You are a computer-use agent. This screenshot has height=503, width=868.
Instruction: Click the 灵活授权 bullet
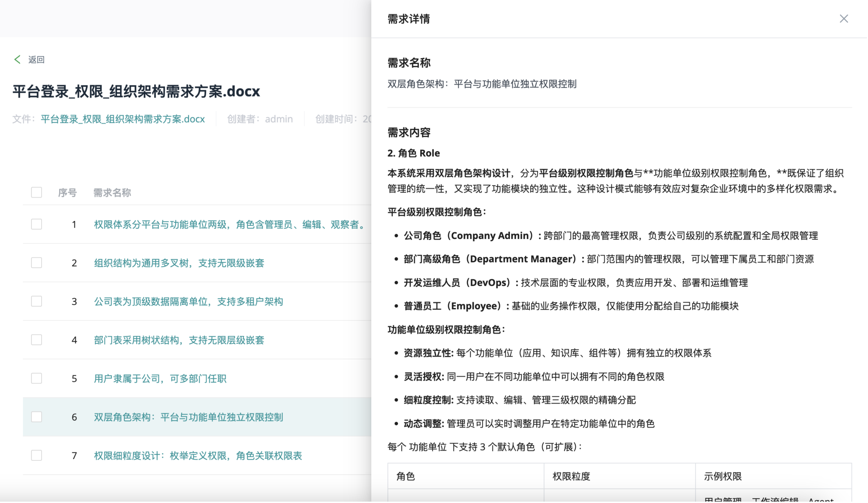[x=534, y=376]
